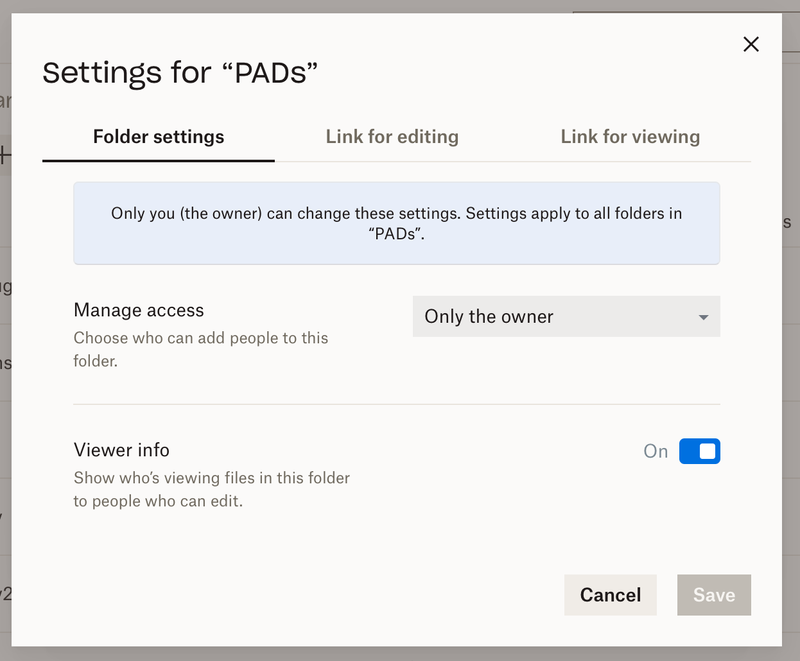The width and height of the screenshot is (800, 661).
Task: Click the blue Viewer info toggle switch
Action: point(699,451)
